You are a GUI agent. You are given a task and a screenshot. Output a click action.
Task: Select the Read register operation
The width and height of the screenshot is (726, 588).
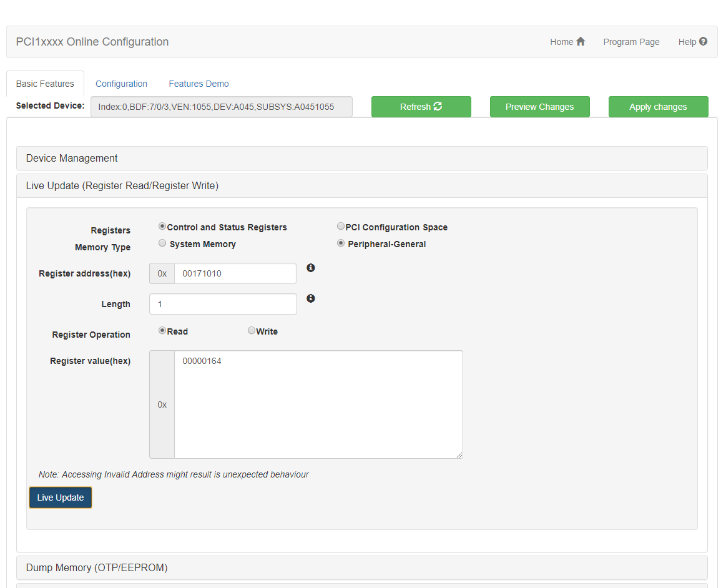162,331
